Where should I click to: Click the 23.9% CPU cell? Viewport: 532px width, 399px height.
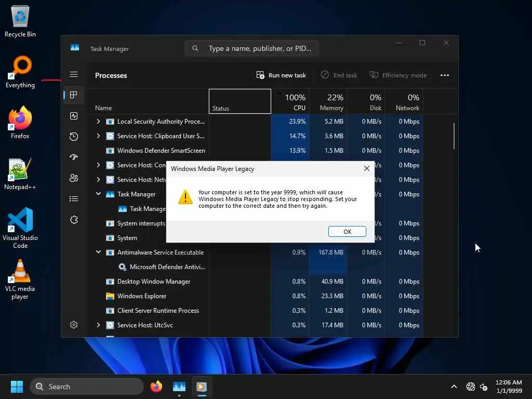pos(290,121)
